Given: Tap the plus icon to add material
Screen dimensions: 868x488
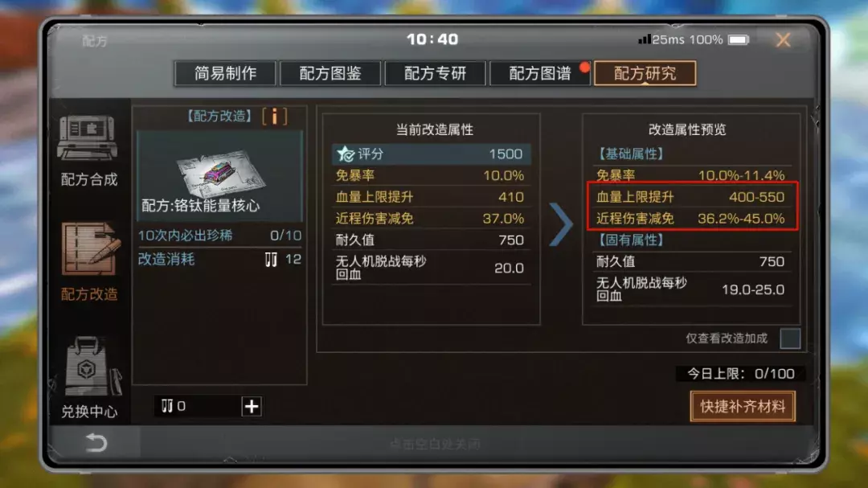Looking at the screenshot, I should click(252, 407).
